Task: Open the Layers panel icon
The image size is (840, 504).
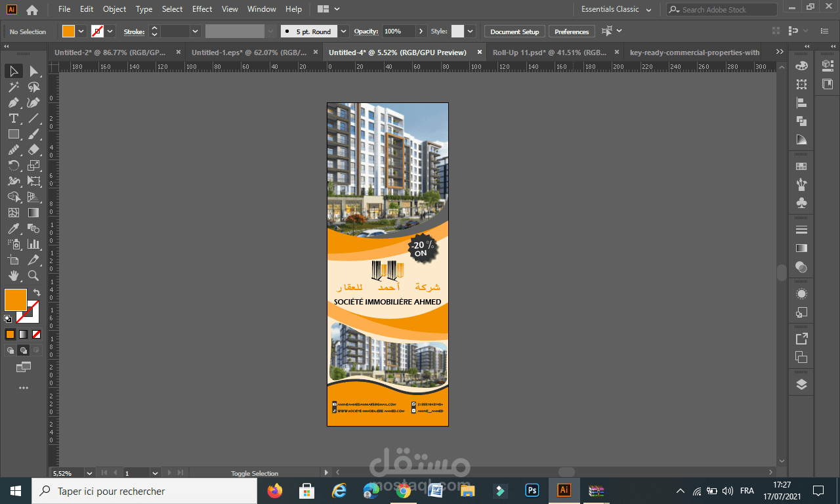Action: coord(801,385)
